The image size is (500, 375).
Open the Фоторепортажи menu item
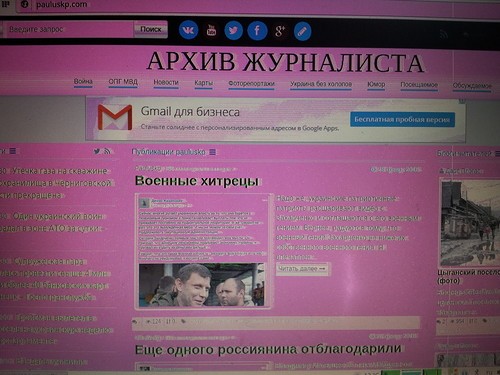(251, 84)
